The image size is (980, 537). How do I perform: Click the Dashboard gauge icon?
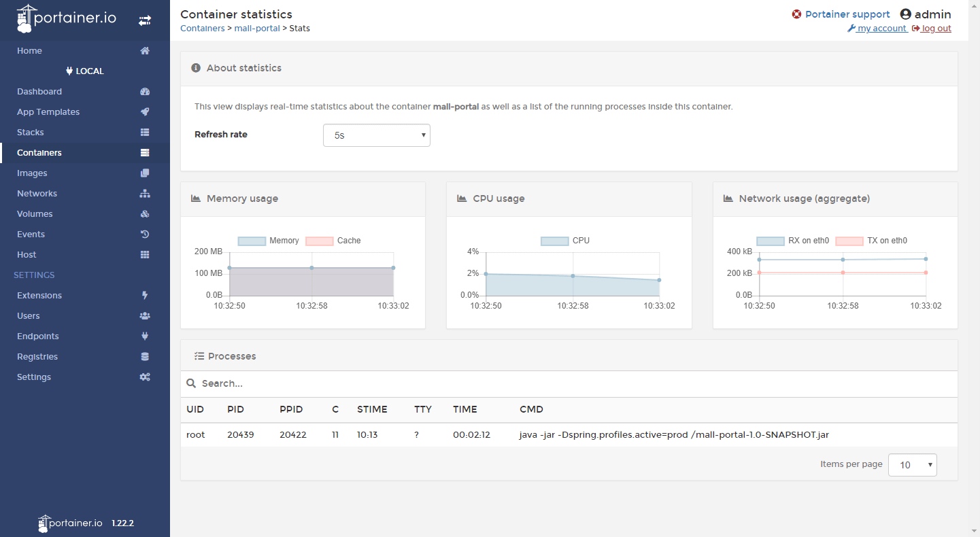(x=144, y=92)
